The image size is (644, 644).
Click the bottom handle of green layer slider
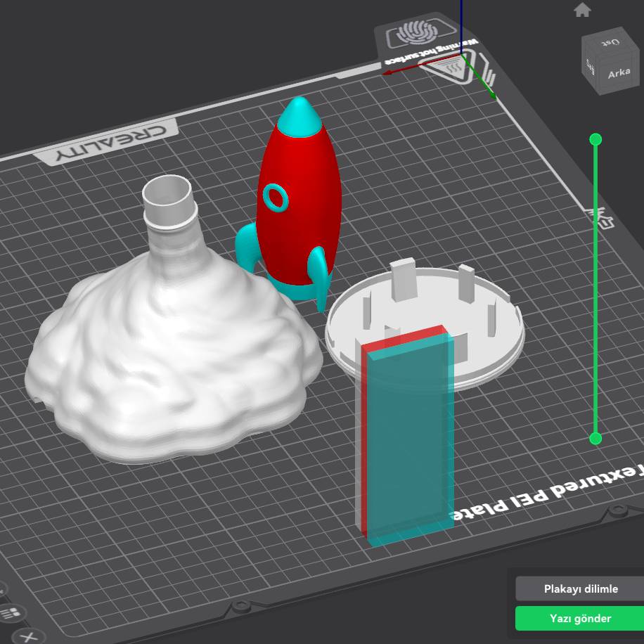[595, 439]
